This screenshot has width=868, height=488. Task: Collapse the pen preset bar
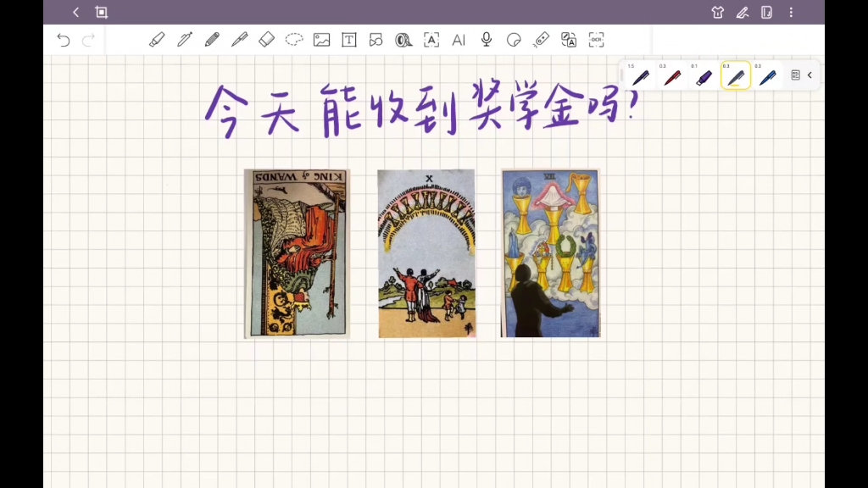810,75
